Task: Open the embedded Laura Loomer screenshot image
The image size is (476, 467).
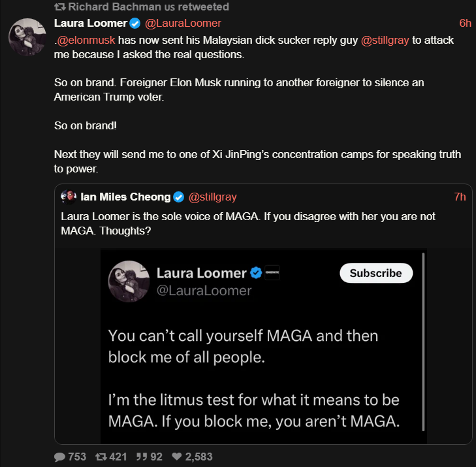Action: [x=262, y=346]
